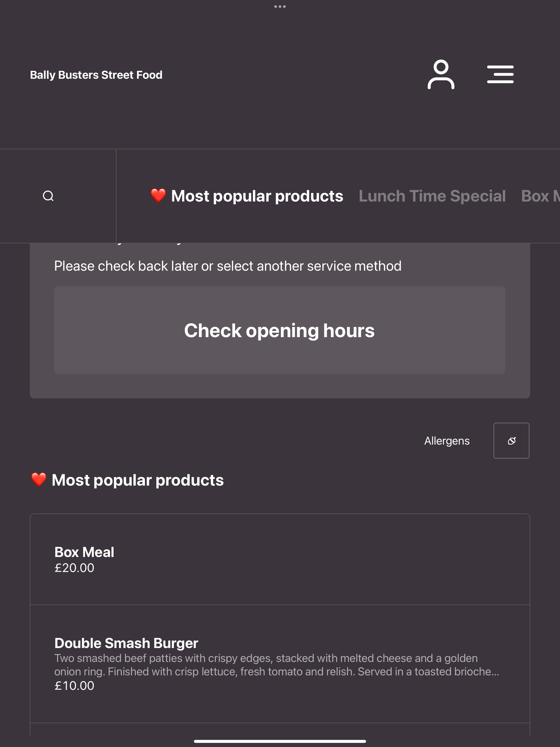Viewport: 560px width, 747px height.
Task: Open the user account profile icon
Action: click(x=441, y=75)
